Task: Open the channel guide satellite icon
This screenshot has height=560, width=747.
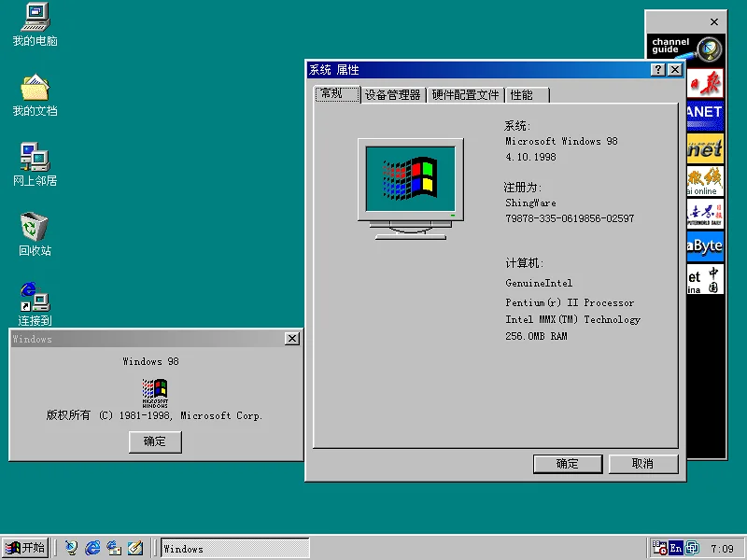Action: (710, 47)
